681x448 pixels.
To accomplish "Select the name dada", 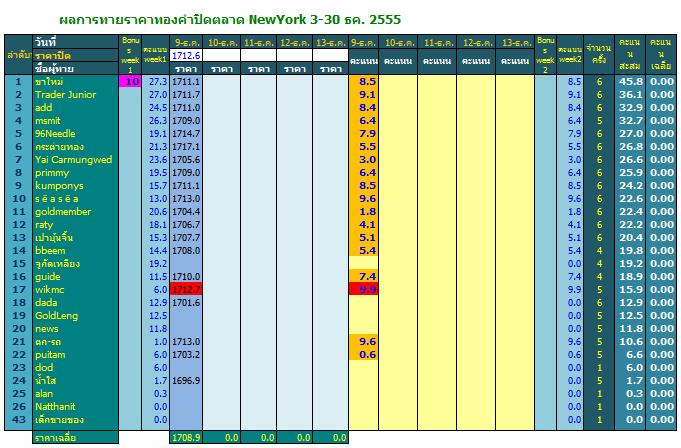I will (x=46, y=303).
